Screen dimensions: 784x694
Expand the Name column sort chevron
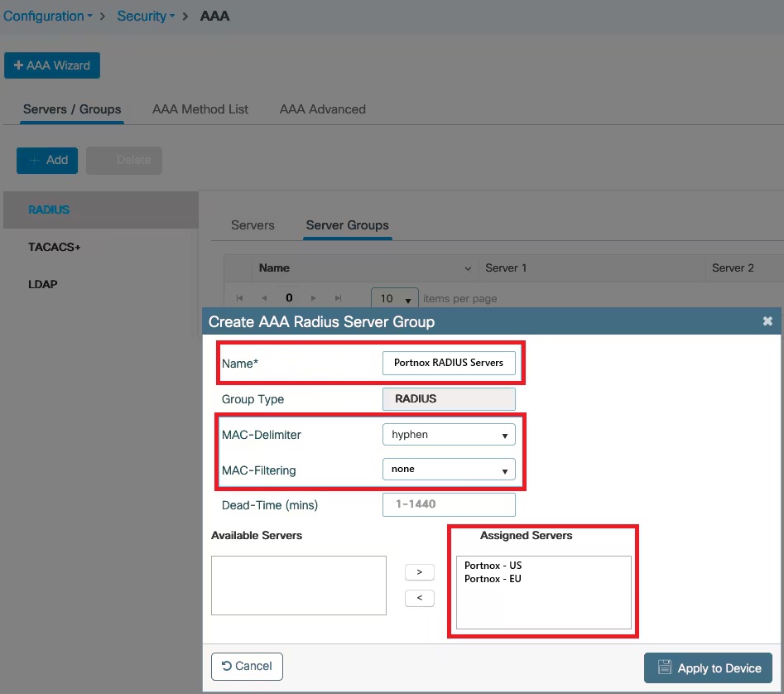coord(469,268)
